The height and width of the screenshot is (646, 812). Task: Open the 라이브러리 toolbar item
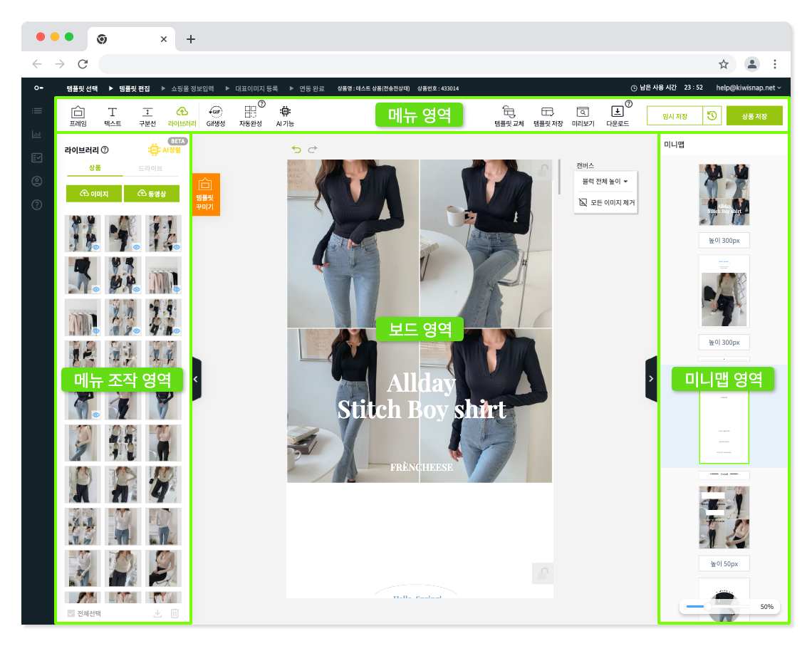pos(182,116)
